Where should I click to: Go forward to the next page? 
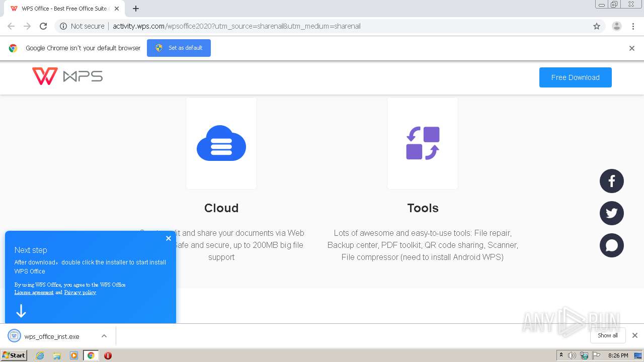[27, 26]
